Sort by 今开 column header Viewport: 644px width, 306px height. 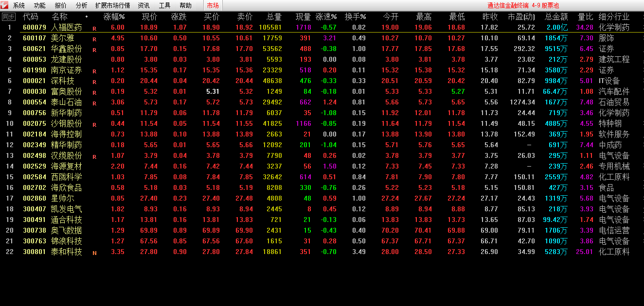[391, 17]
